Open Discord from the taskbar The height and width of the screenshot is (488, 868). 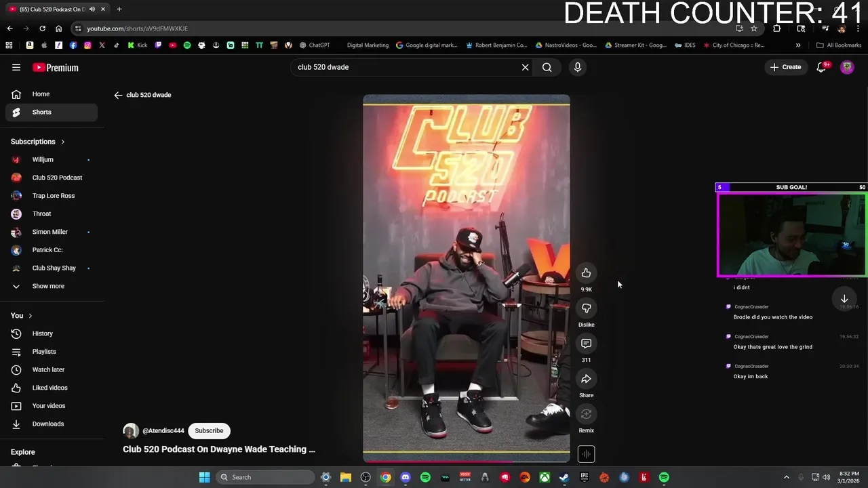click(x=406, y=477)
